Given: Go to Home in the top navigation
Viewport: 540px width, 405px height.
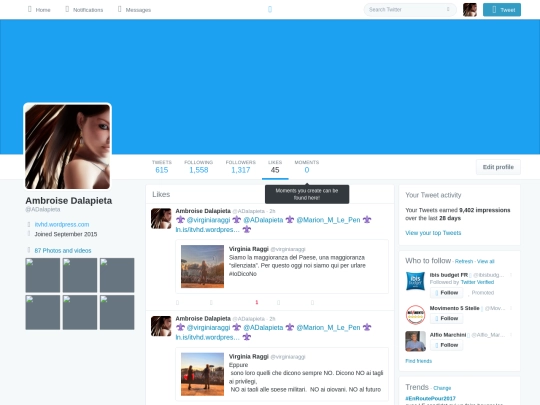Looking at the screenshot, I should 39,10.
